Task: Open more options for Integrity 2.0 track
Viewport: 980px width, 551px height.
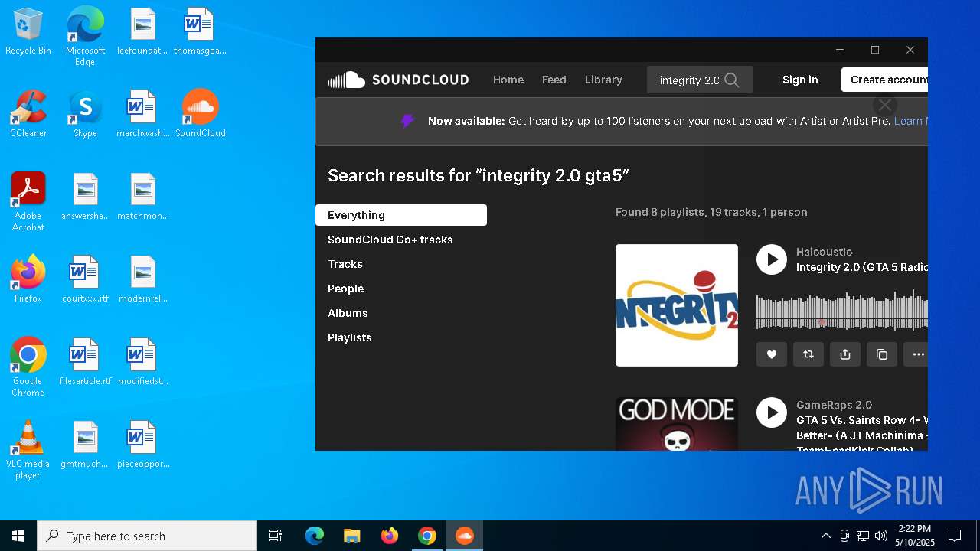Action: click(916, 354)
